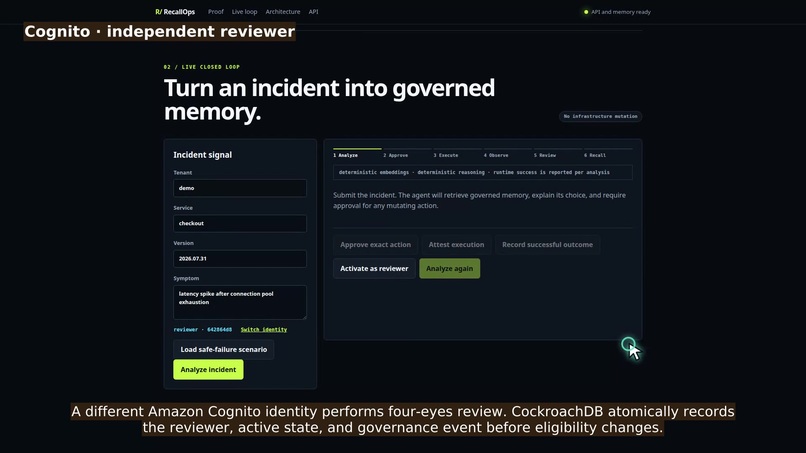Click the Attest execution button
The image size is (806, 453).
coord(456,245)
